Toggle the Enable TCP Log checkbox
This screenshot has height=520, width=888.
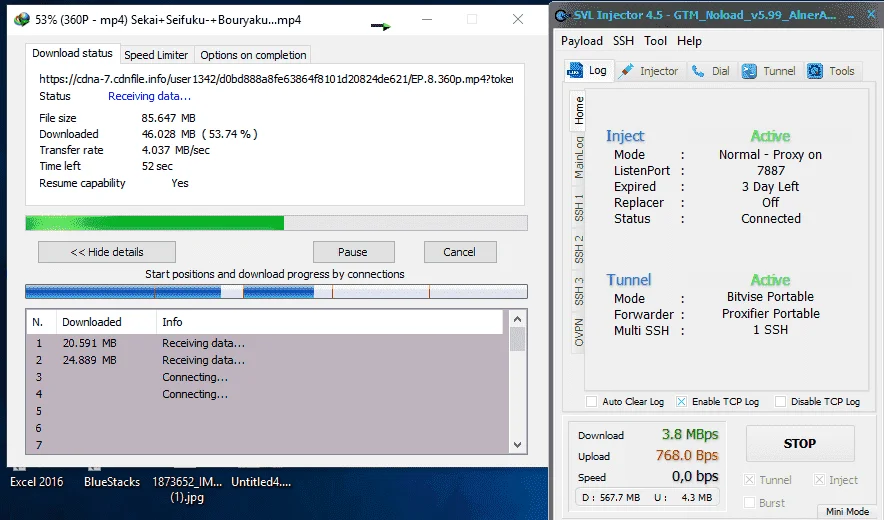tap(681, 402)
